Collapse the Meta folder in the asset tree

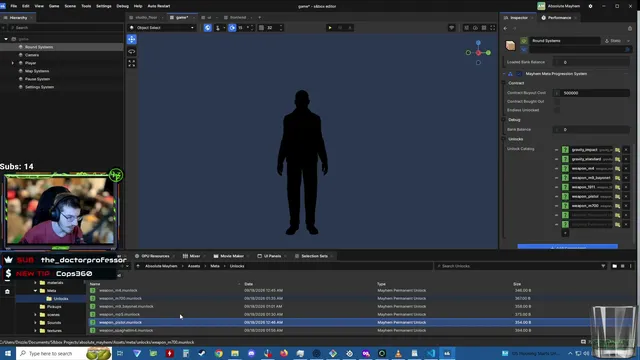pos(36,291)
